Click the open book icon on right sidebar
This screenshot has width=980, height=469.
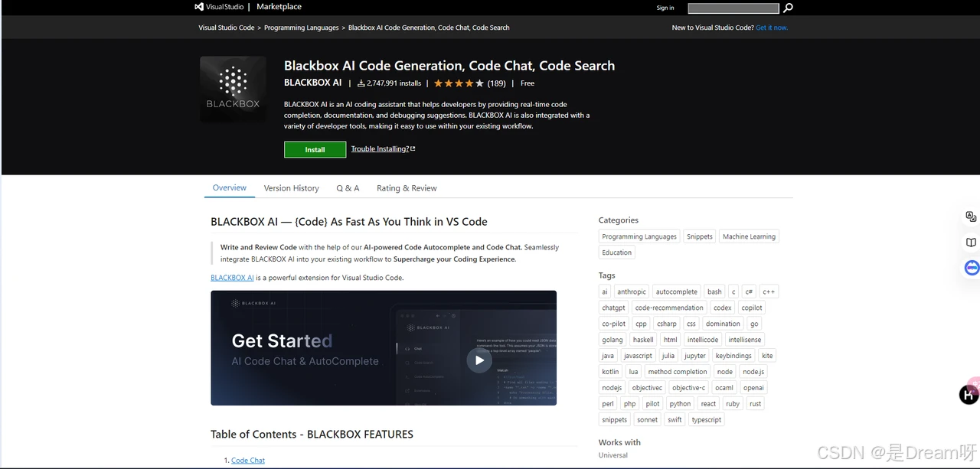[971, 243]
